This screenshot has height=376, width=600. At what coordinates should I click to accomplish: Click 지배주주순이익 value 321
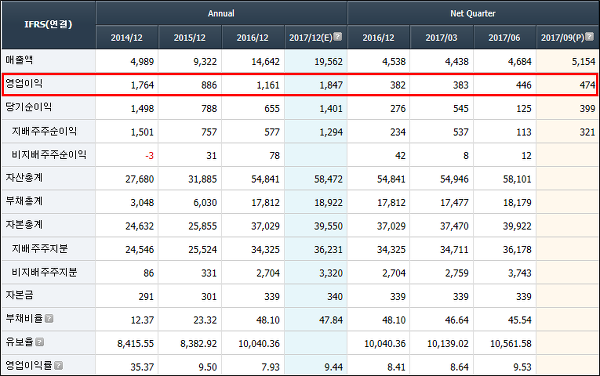click(x=587, y=132)
